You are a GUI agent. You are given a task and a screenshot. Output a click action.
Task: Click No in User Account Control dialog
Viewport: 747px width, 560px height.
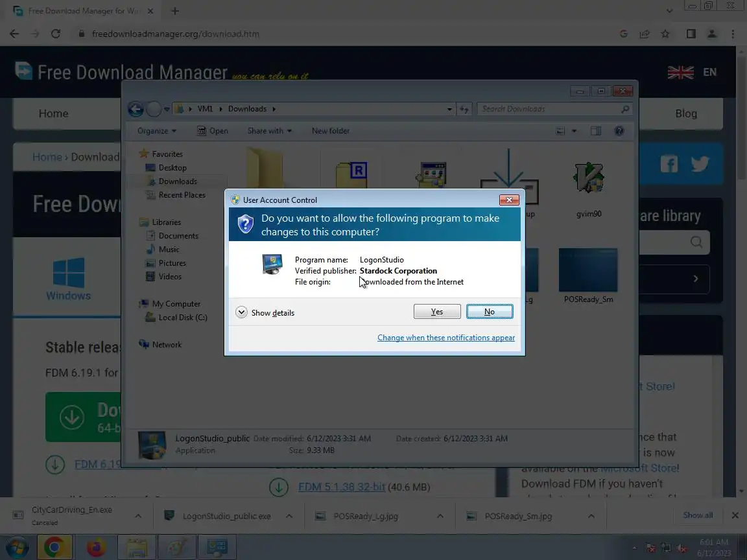click(490, 311)
